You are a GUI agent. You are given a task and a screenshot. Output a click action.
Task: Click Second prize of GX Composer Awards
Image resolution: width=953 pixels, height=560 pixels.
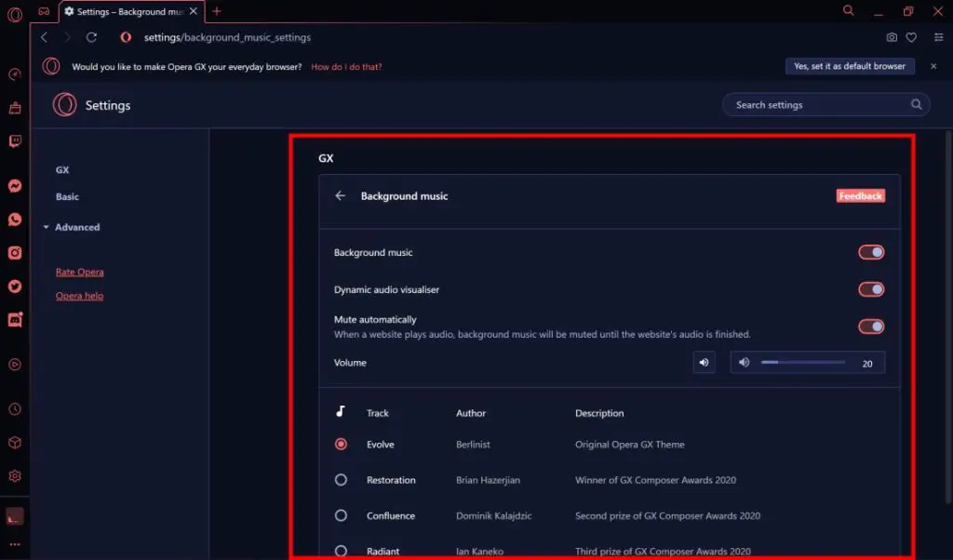pos(667,515)
